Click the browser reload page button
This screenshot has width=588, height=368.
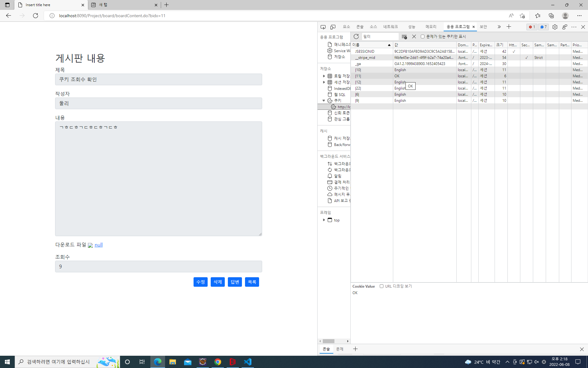pos(36,16)
